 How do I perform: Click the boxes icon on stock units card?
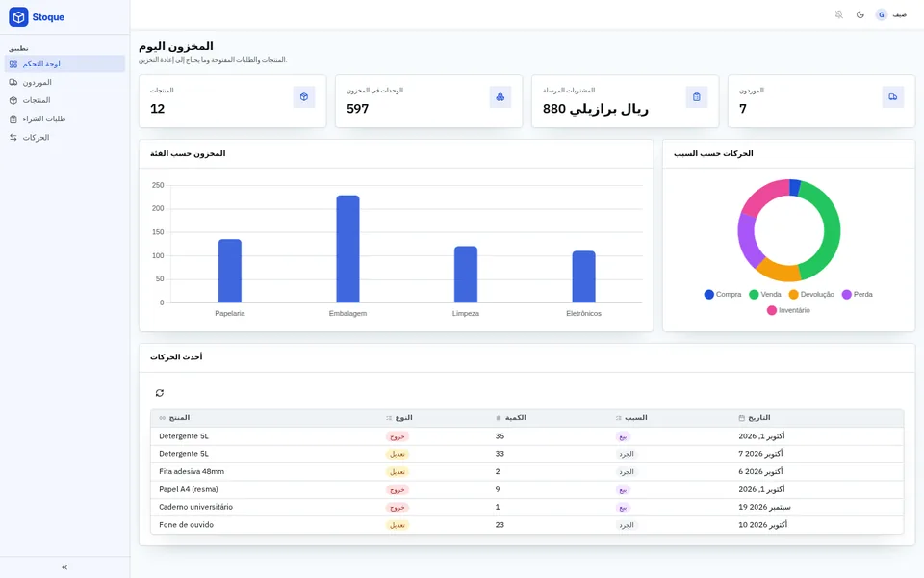[x=500, y=96]
